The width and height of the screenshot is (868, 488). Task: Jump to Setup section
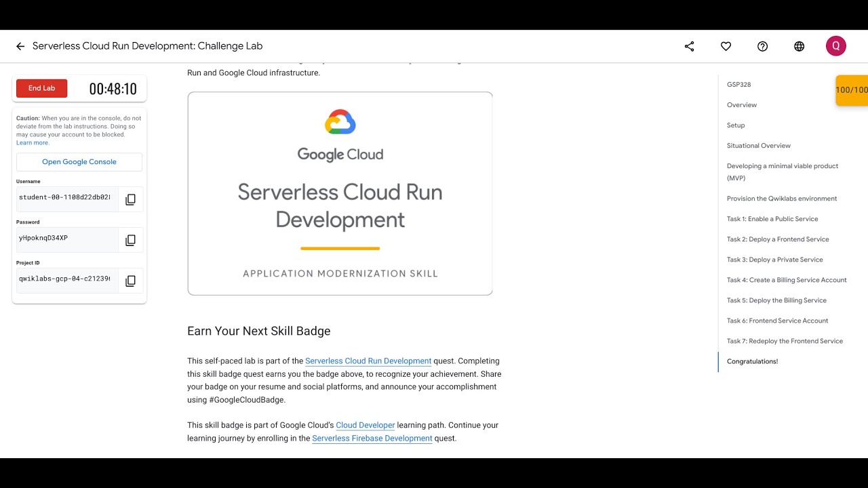pyautogui.click(x=736, y=125)
